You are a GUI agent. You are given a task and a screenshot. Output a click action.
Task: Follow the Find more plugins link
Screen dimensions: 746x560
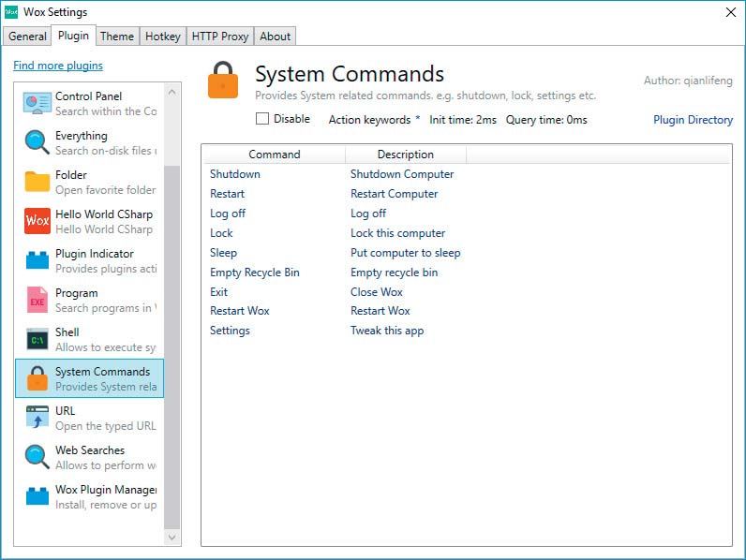pos(58,66)
